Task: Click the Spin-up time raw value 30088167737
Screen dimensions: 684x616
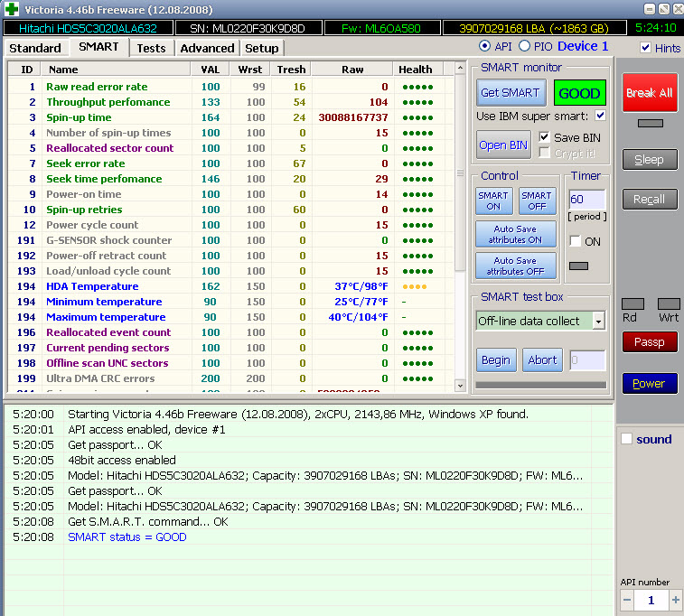Action: point(353,117)
